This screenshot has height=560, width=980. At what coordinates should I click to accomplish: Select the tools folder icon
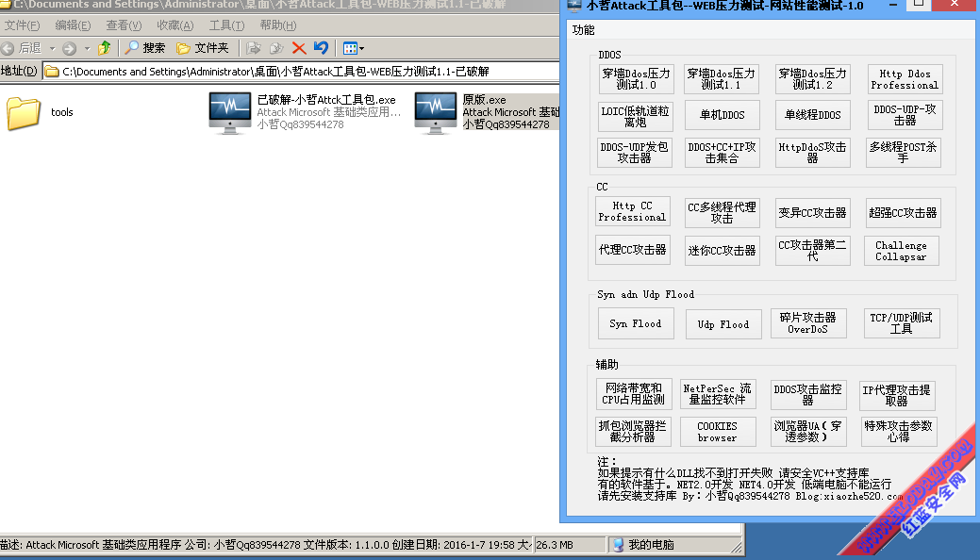click(x=24, y=112)
